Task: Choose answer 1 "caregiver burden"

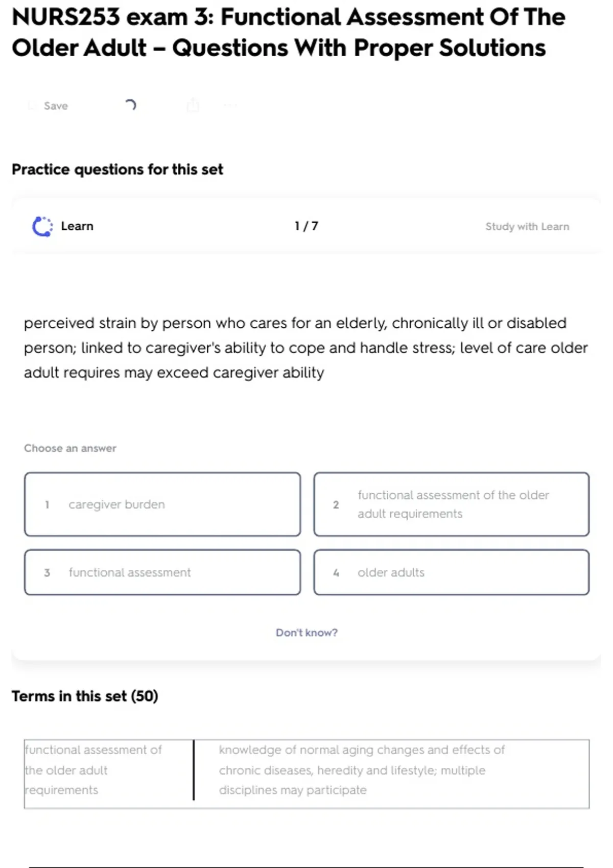Action: (162, 504)
